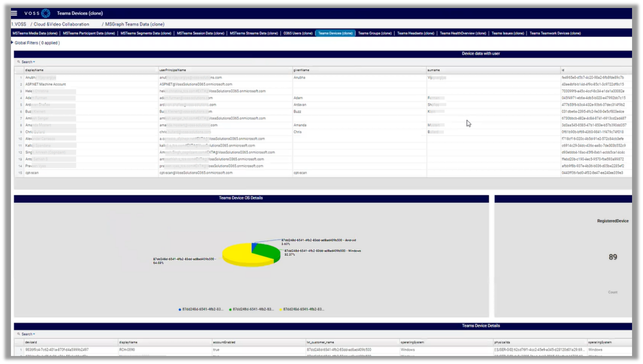Click search icon in Teams Device Details table
This screenshot has width=643, height=364.
click(x=19, y=334)
